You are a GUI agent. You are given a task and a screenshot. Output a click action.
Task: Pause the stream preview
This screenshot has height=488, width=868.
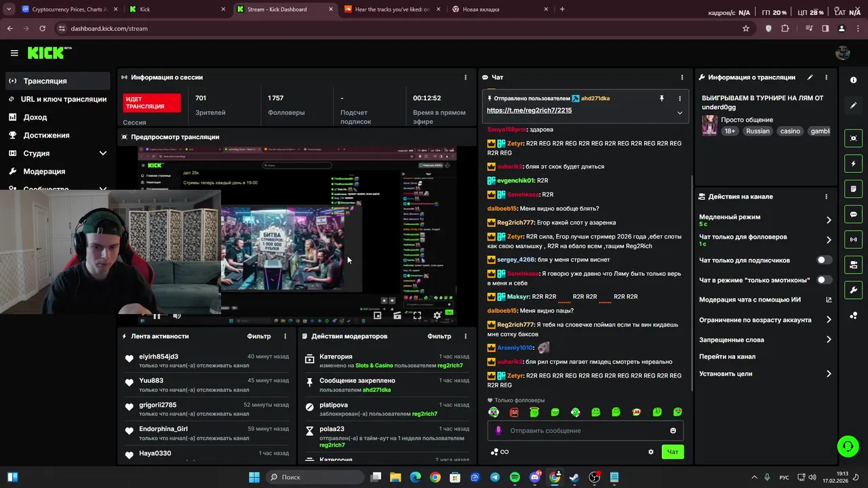pyautogui.click(x=157, y=316)
